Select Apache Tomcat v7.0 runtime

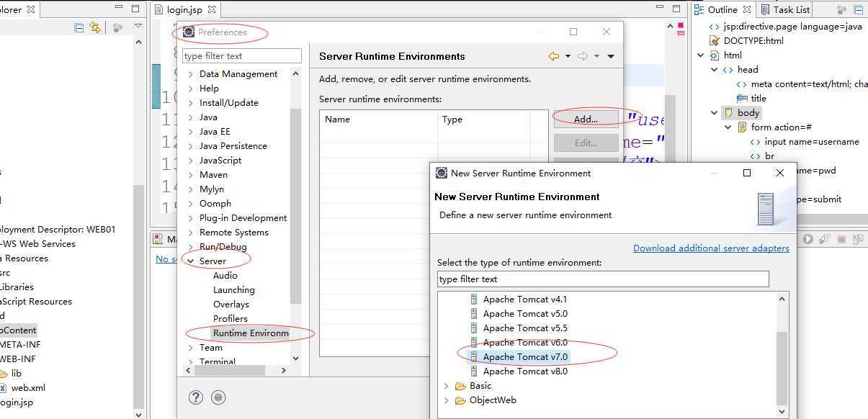[525, 357]
